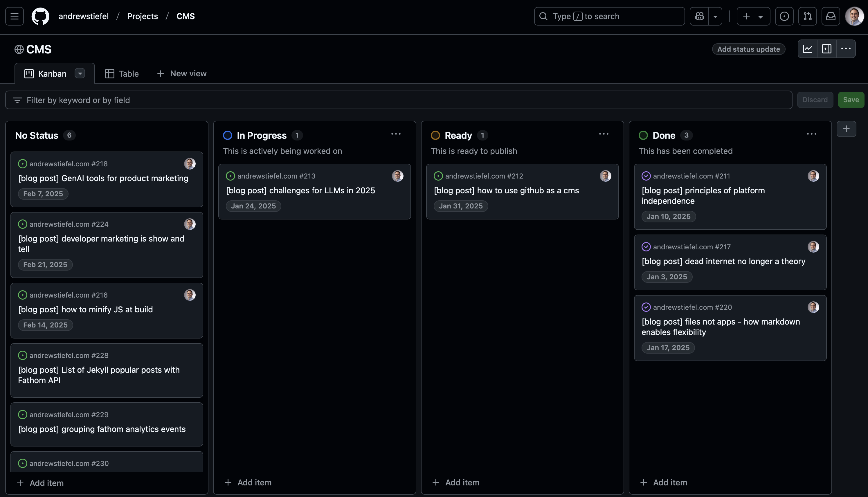Screen dimensions: 868x497
Task: Open the navigation hamburger menu icon
Action: (14, 16)
